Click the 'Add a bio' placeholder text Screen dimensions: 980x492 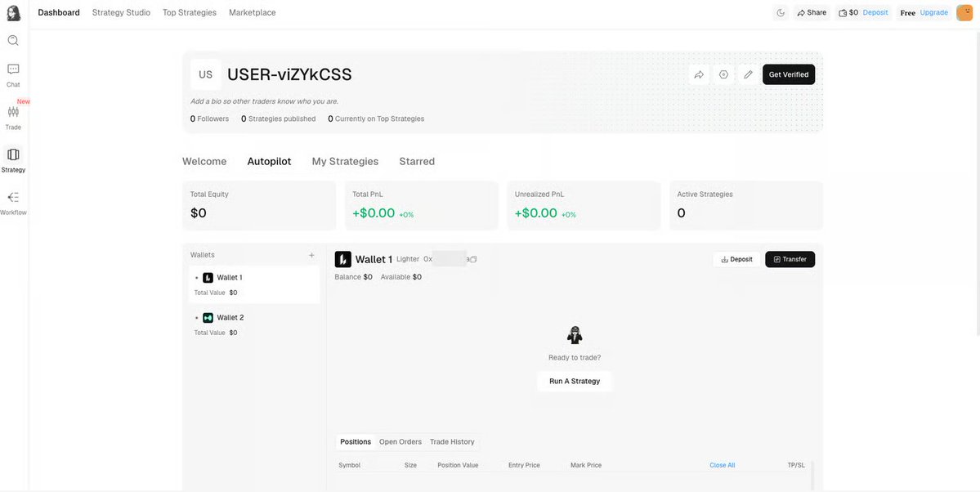click(x=265, y=101)
